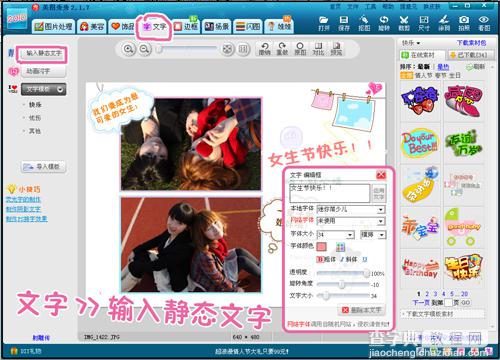Click the 对比 compare icon
The width and height of the screenshot is (500, 360).
[318, 49]
